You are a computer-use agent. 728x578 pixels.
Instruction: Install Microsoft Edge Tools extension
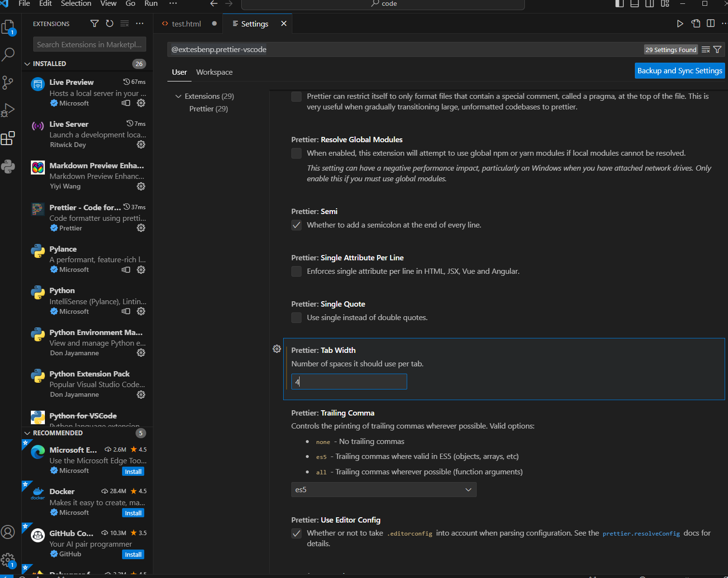tap(133, 471)
